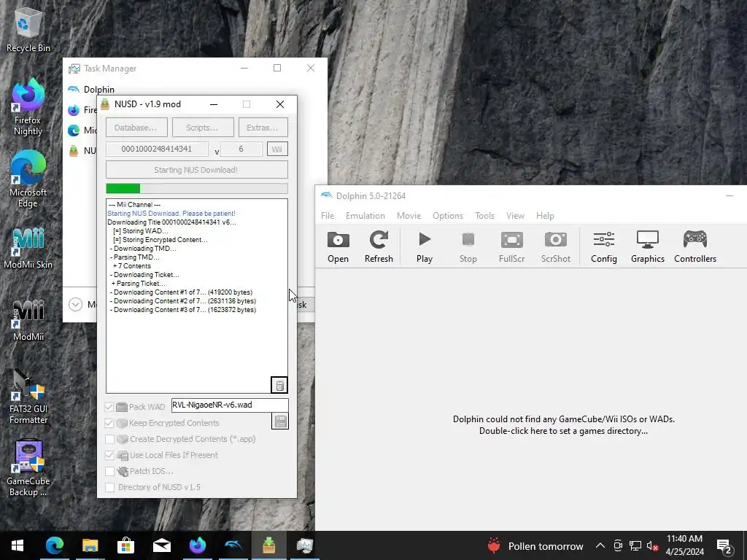
Task: Click the title ID input field
Action: [x=157, y=149]
